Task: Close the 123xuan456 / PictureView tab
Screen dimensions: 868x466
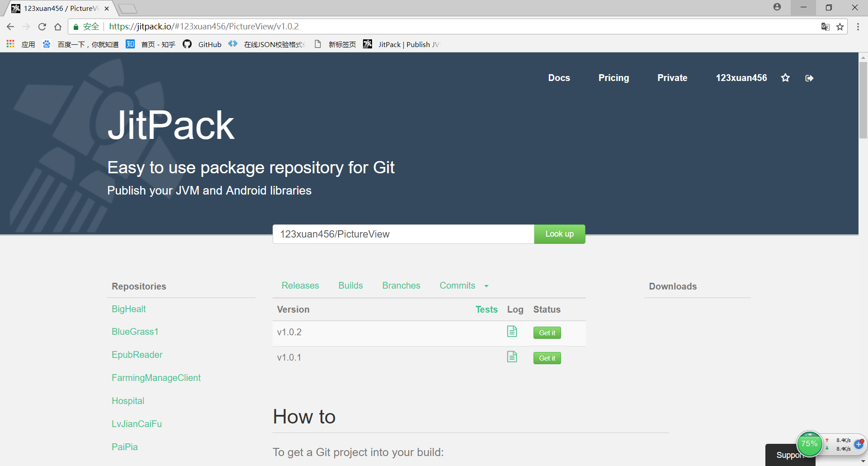Action: pyautogui.click(x=107, y=8)
